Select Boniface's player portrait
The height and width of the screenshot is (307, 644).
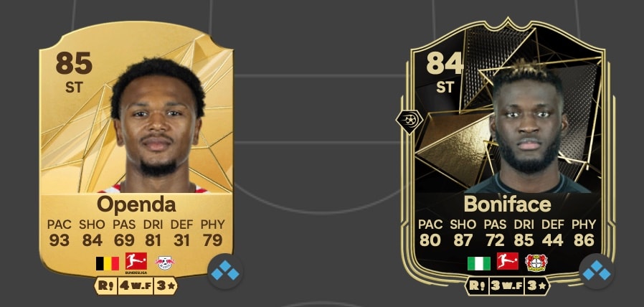pos(529,128)
